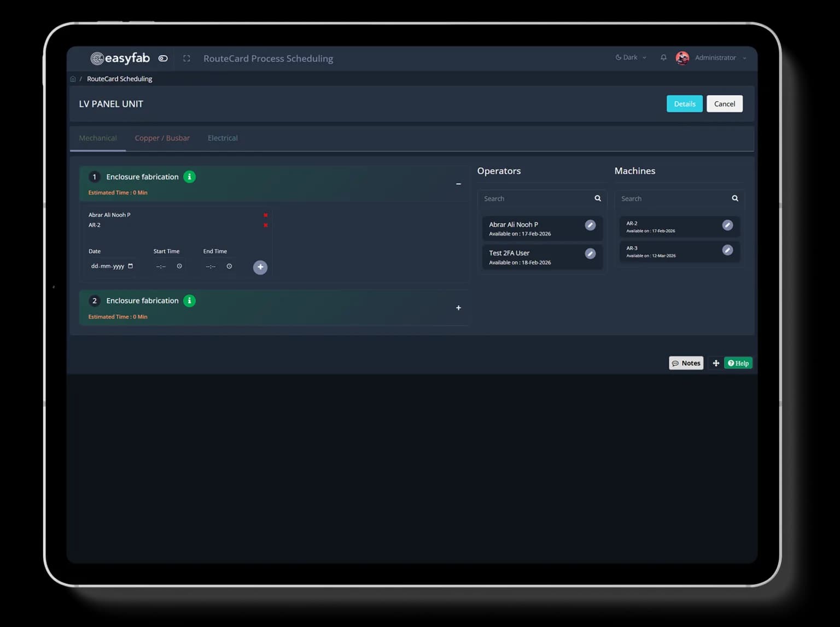
Task: Click the RouteCard Scheduling breadcrumb
Action: pos(119,79)
